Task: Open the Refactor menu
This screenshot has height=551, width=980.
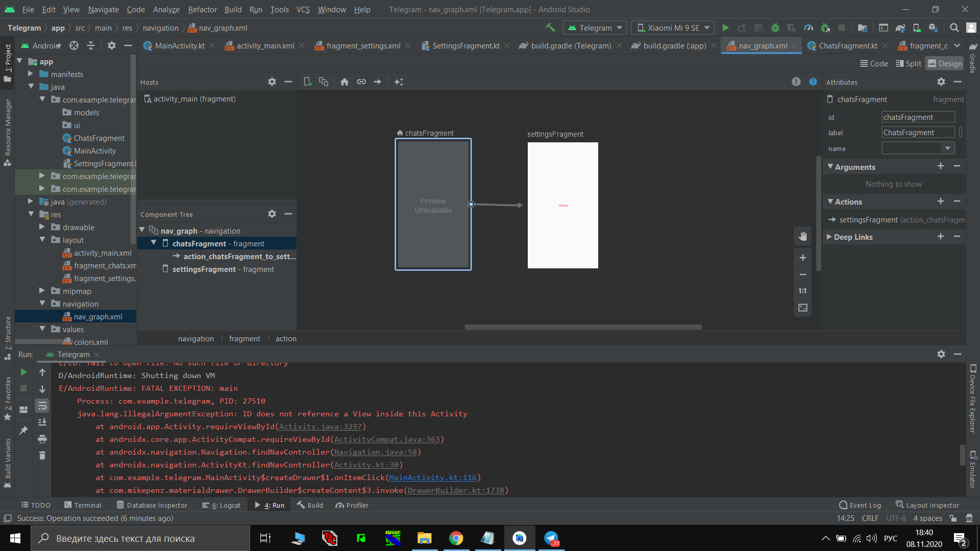Action: click(202, 9)
